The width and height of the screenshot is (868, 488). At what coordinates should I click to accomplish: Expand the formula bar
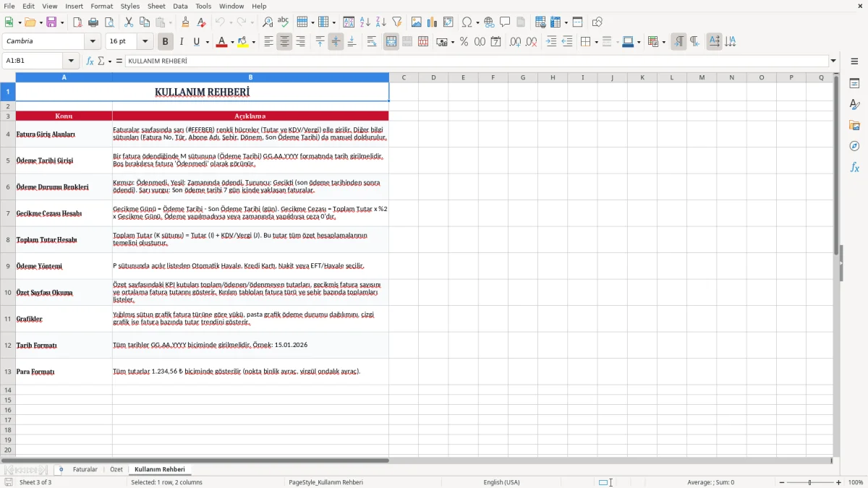pos(833,61)
